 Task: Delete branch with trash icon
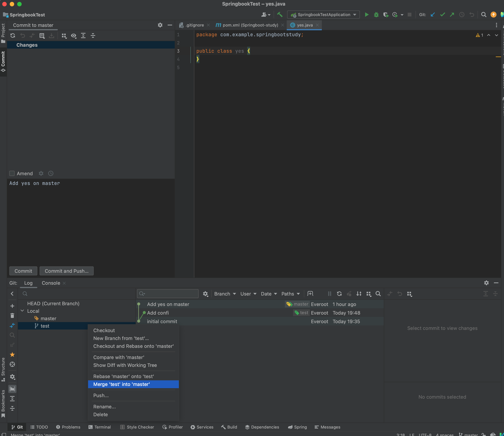coord(12,316)
